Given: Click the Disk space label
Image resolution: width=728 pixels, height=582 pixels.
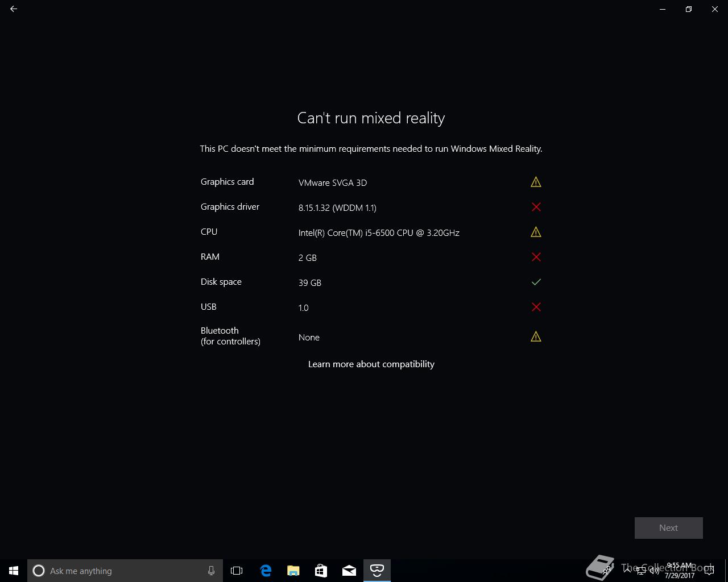Looking at the screenshot, I should pyautogui.click(x=221, y=282).
